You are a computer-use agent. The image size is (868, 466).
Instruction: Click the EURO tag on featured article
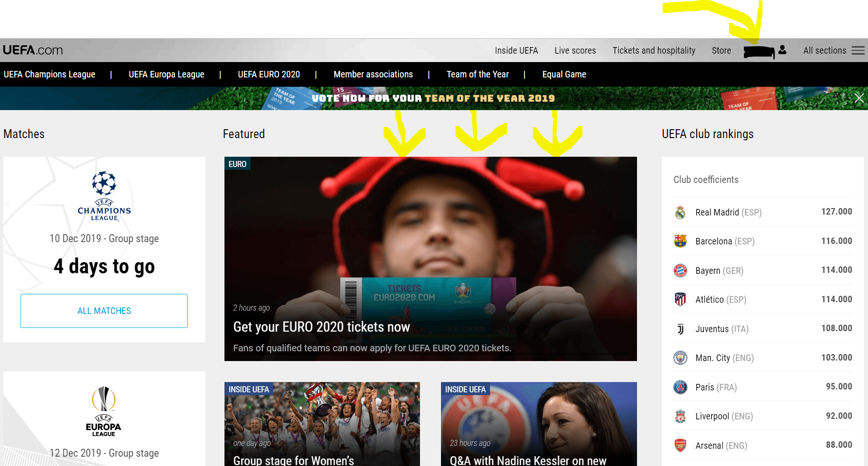238,164
